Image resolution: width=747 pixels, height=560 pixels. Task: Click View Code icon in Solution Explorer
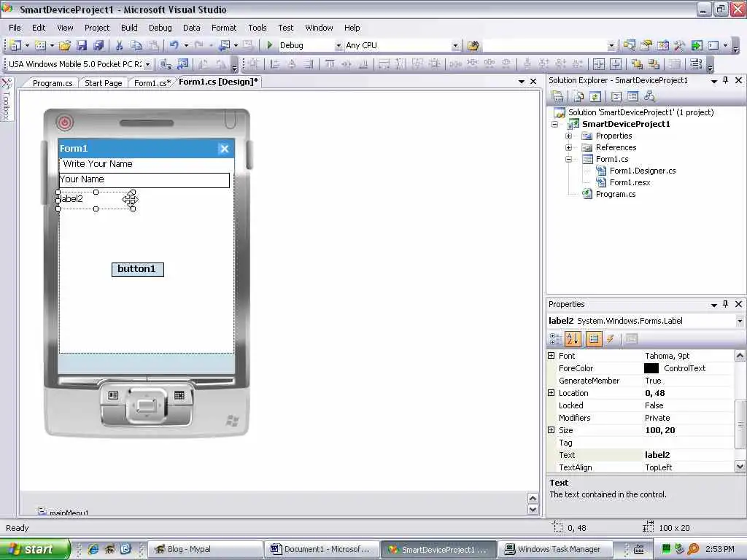click(616, 97)
